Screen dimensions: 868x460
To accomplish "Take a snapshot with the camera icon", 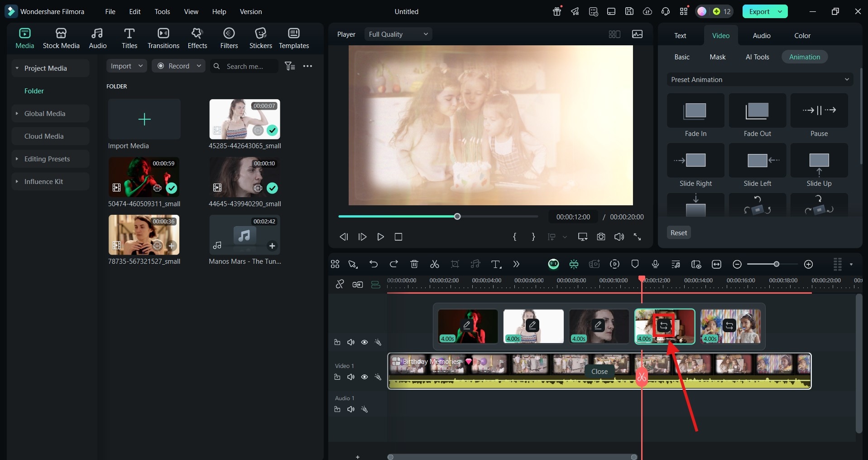I will tap(601, 237).
